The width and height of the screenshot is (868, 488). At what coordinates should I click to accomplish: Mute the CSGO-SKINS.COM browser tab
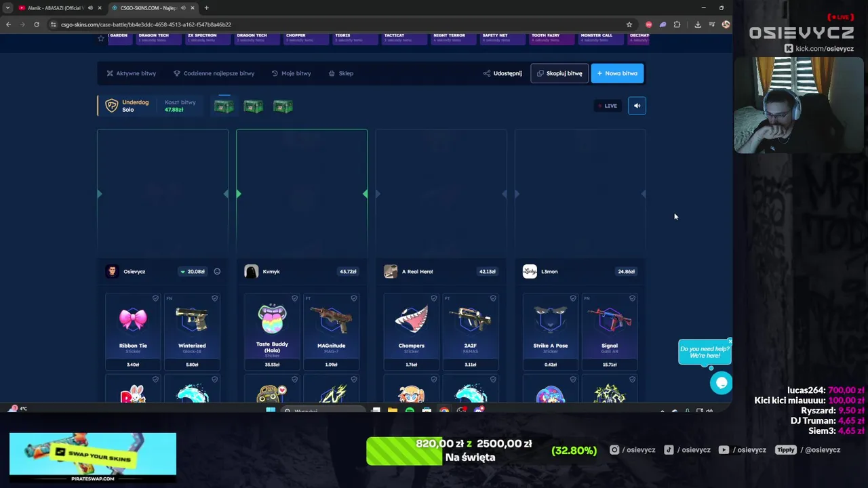coord(183,8)
